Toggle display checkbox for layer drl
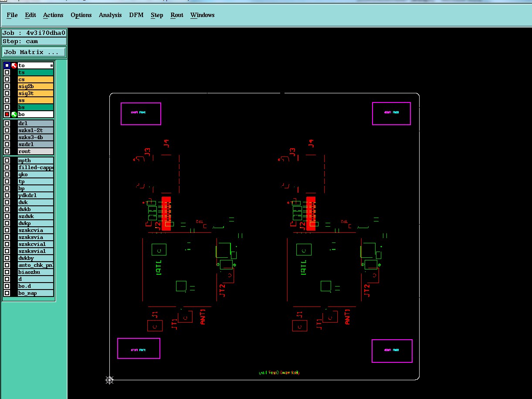 click(x=7, y=123)
